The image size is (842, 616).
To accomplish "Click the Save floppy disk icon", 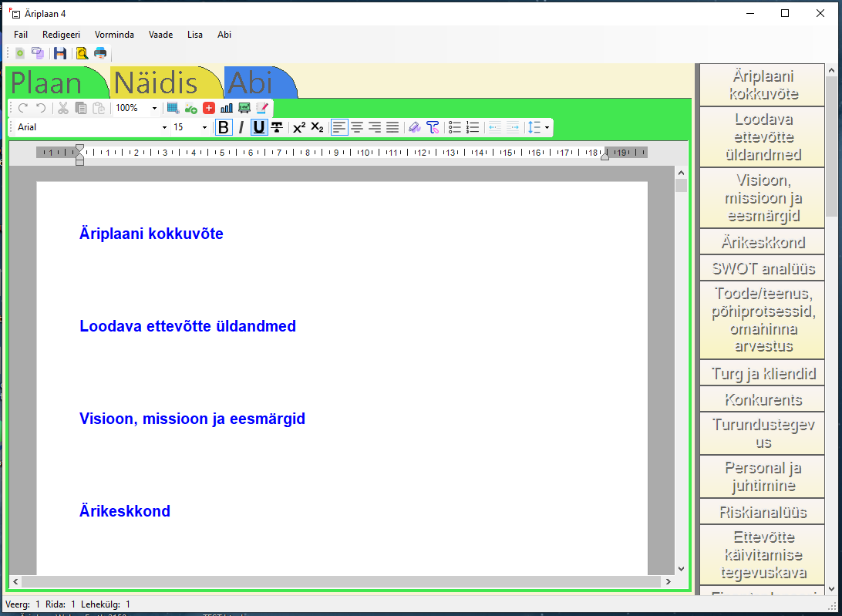I will (x=59, y=53).
